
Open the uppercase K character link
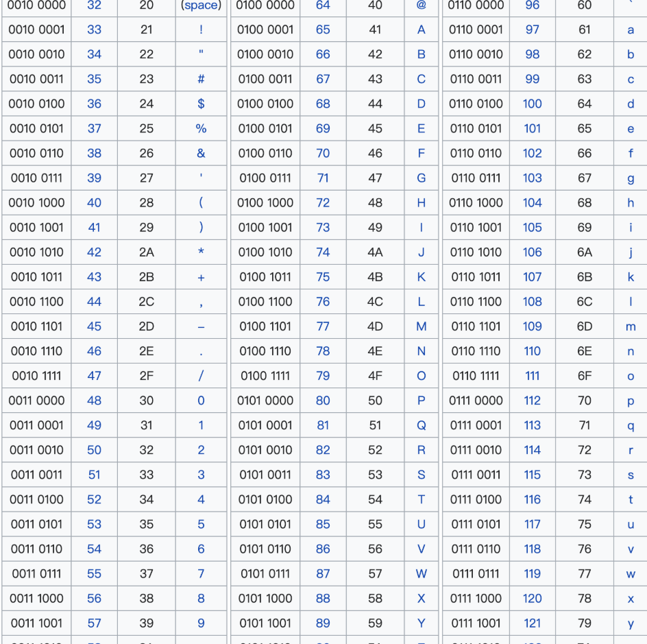coord(422,277)
